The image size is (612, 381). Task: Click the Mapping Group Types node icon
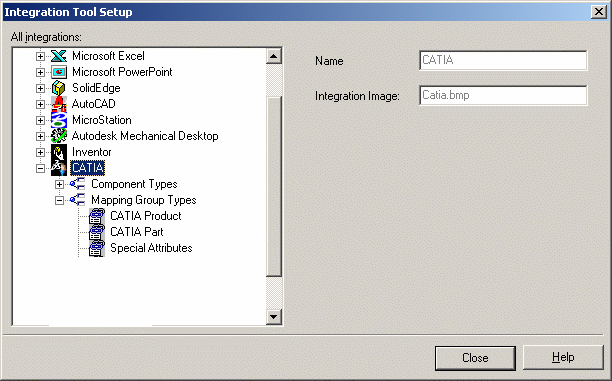coord(78,200)
